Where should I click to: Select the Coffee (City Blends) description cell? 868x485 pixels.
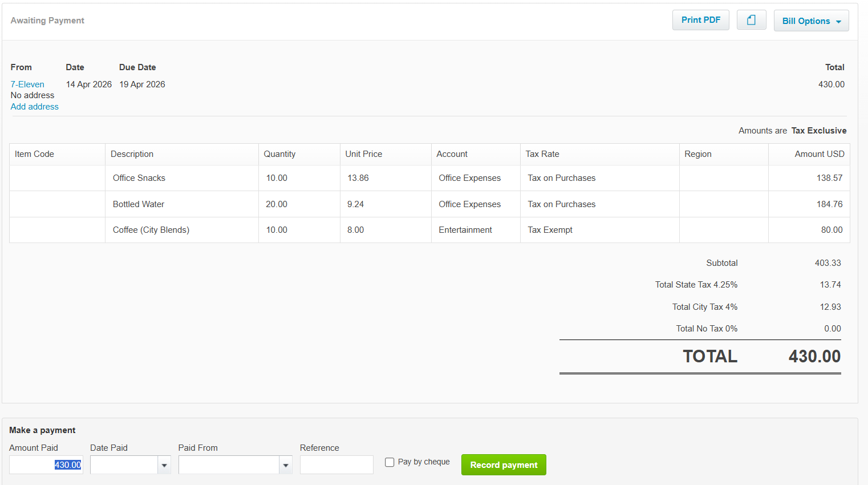tap(182, 230)
